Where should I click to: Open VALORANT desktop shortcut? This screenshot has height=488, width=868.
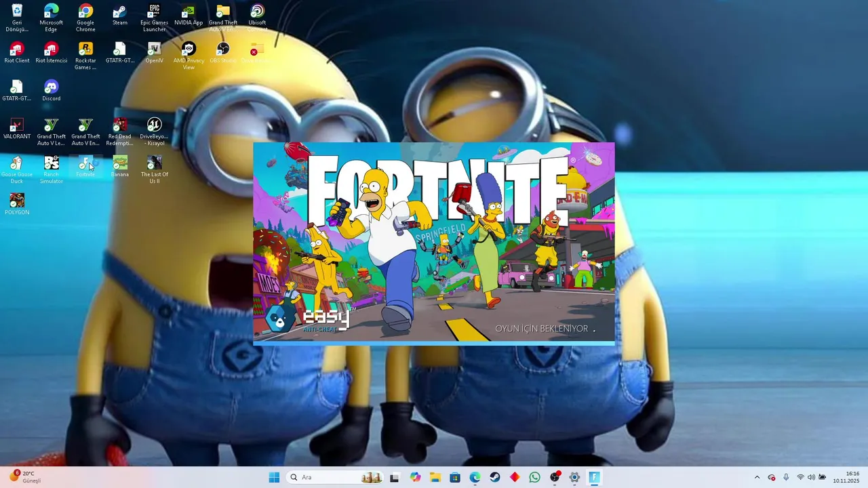17,129
